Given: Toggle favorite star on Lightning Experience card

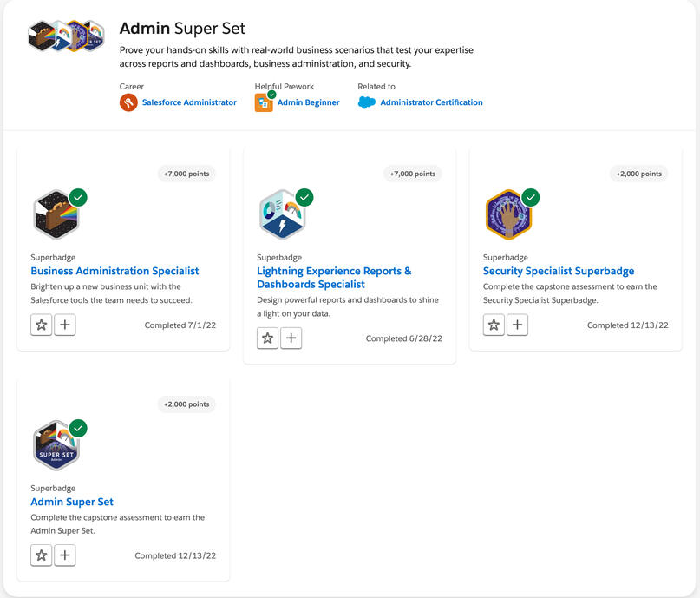Looking at the screenshot, I should 267,338.
